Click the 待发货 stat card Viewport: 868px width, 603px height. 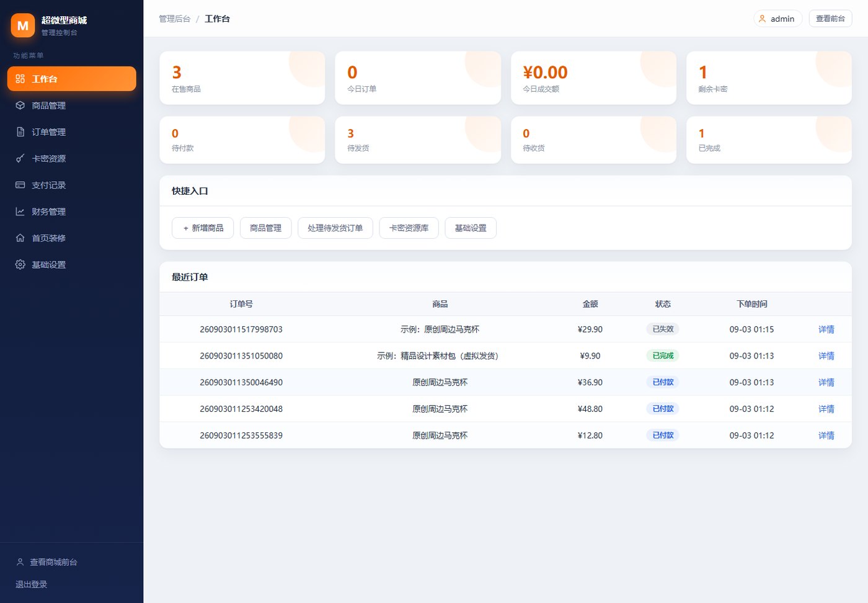click(x=418, y=140)
